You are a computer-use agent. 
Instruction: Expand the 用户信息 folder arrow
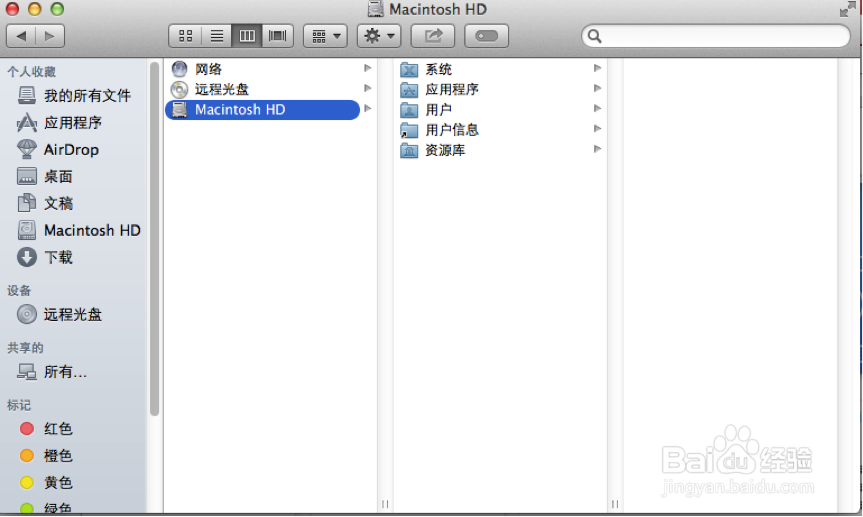pos(597,129)
